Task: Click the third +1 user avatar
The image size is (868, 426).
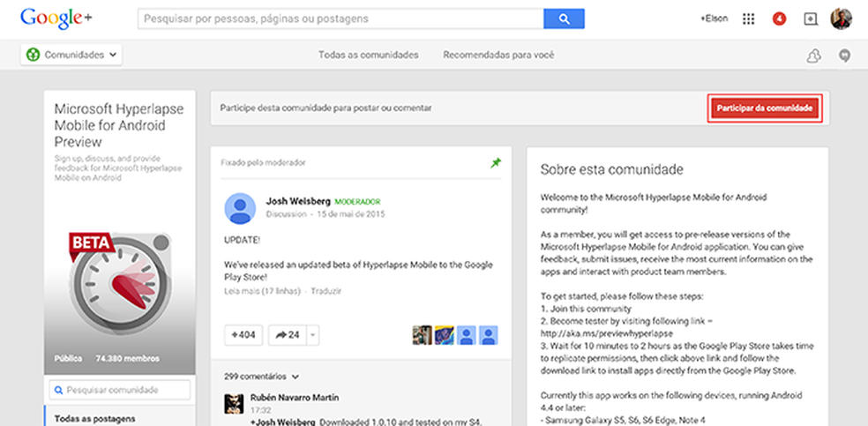Action: pyautogui.click(x=467, y=335)
